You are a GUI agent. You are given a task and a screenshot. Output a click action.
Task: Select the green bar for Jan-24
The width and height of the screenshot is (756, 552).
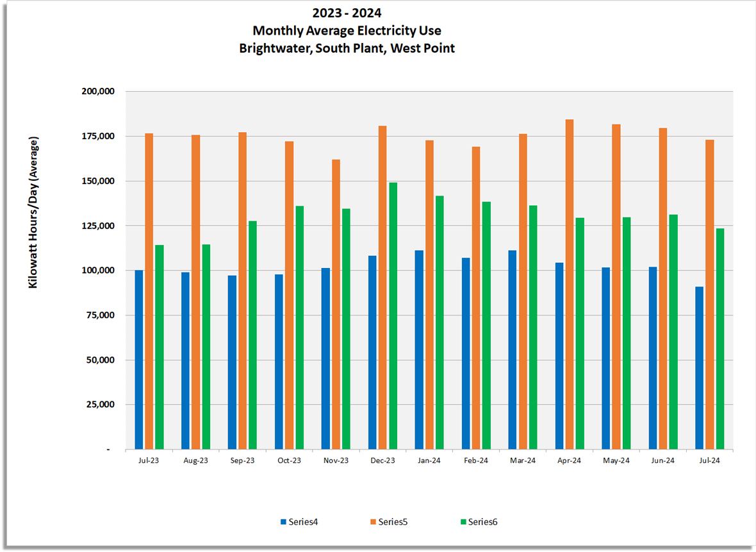click(x=440, y=322)
